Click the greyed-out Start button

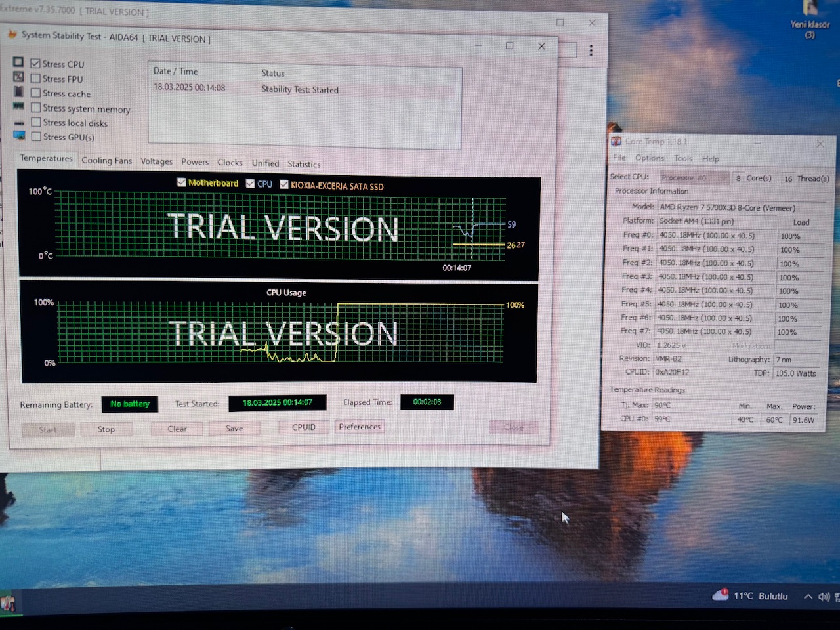point(48,430)
